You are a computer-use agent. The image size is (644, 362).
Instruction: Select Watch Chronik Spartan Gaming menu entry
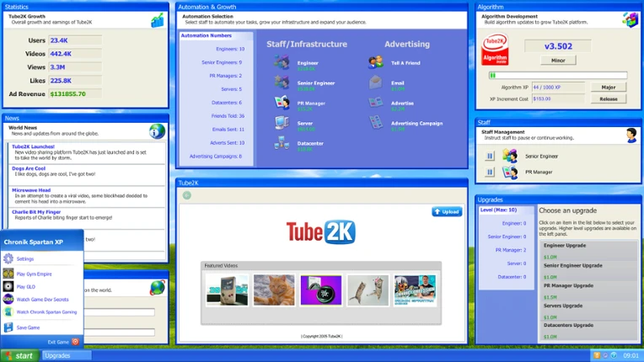point(41,312)
